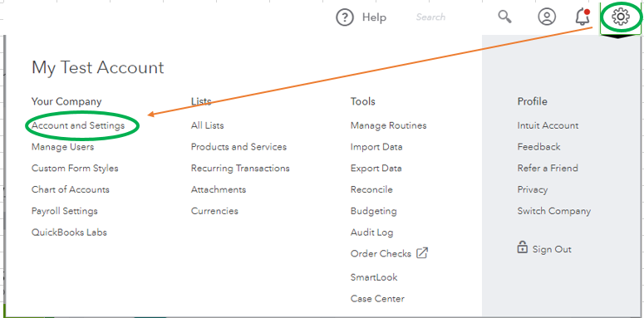The image size is (644, 318).
Task: Open the Audit Log
Action: [x=371, y=232]
